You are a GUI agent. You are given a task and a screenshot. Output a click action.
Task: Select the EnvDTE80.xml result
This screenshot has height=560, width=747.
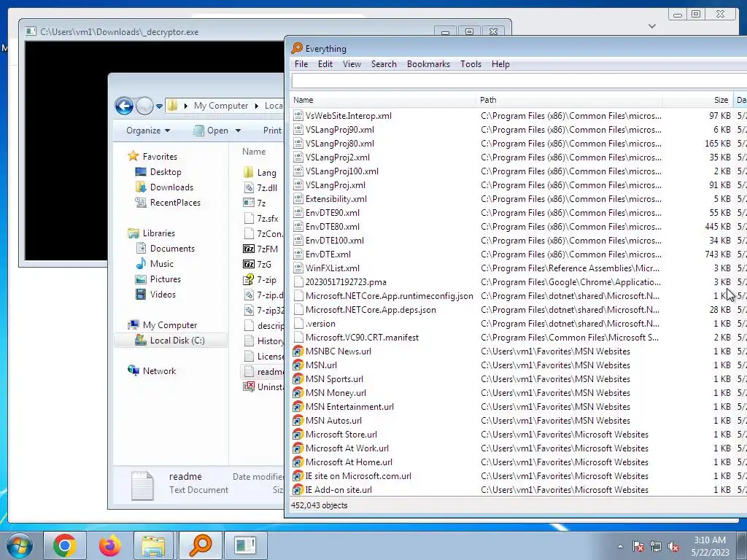click(x=333, y=227)
